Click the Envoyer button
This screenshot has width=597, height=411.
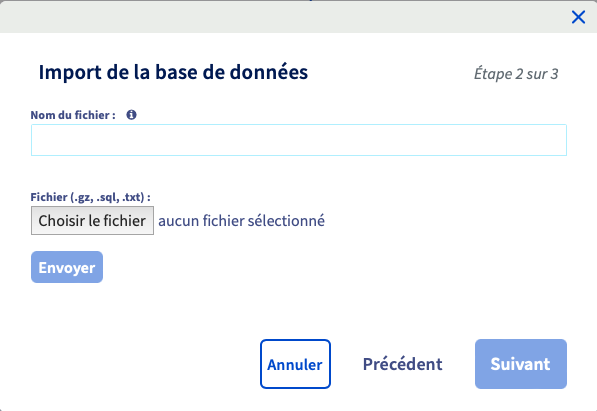click(x=67, y=267)
